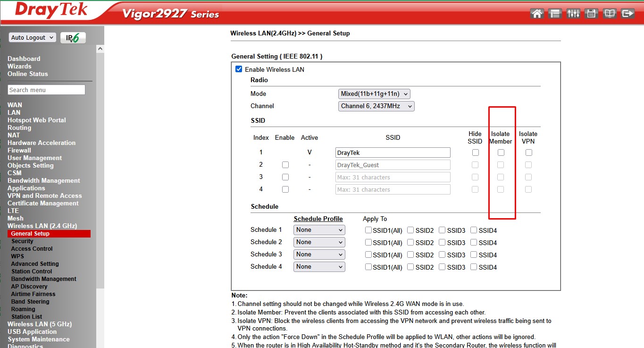Uncheck Enable Wireless LAN checkbox
This screenshot has height=348, width=644.
click(x=239, y=69)
